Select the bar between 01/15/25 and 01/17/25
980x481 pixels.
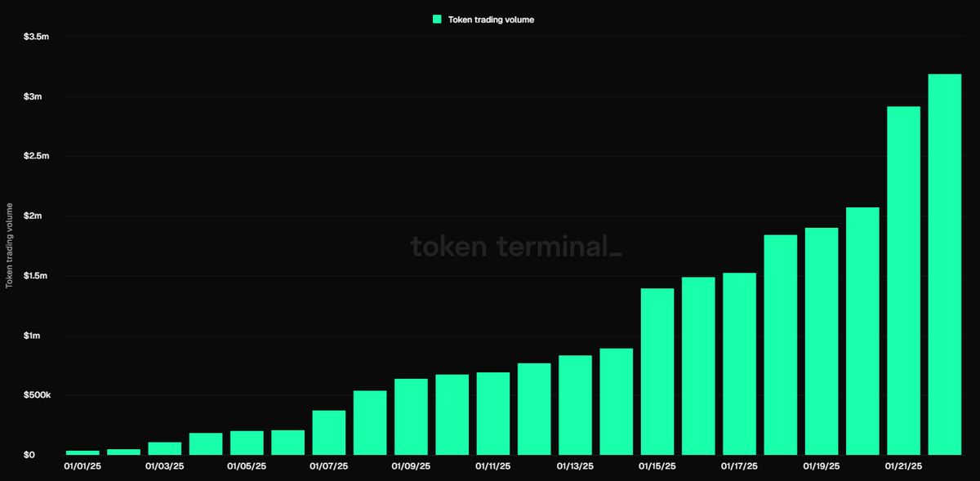[698, 366]
